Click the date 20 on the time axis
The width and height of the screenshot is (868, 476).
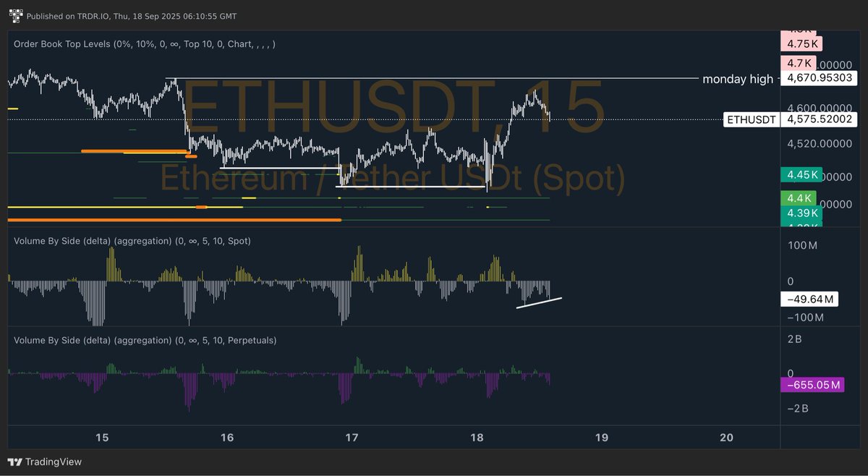tap(727, 437)
